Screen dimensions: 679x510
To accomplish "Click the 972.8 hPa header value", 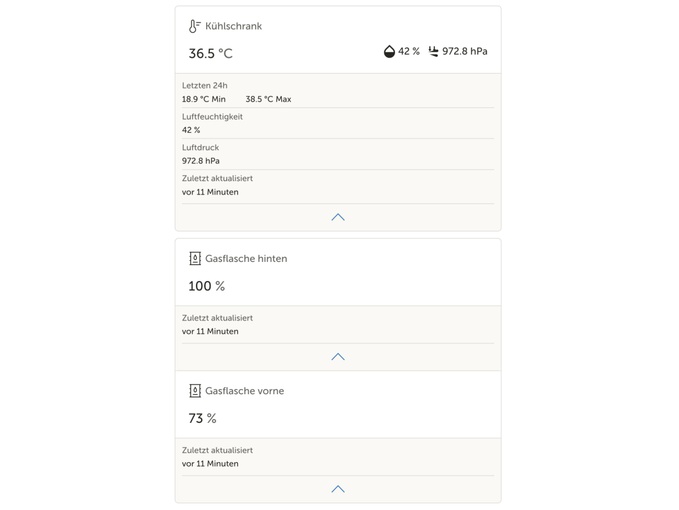I will tap(465, 52).
